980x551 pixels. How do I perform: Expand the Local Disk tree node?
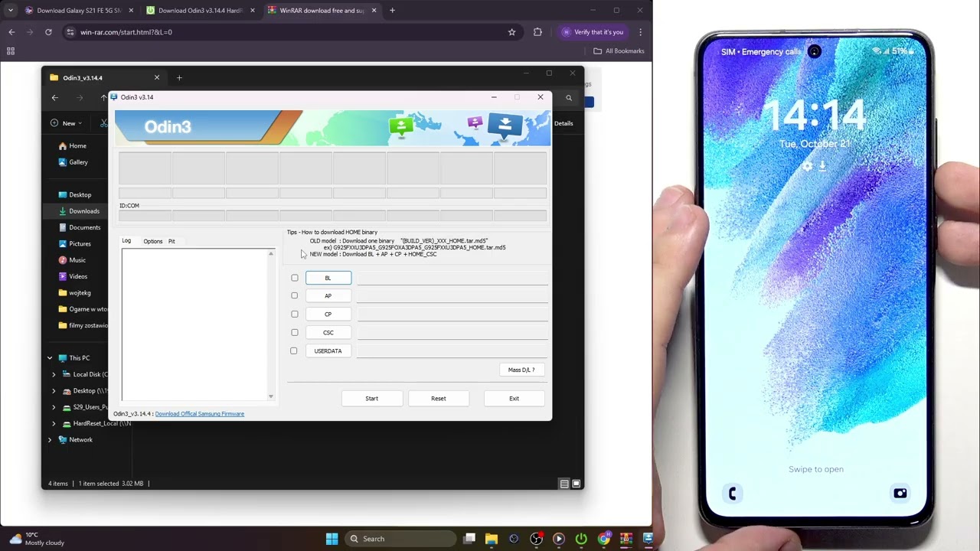54,374
